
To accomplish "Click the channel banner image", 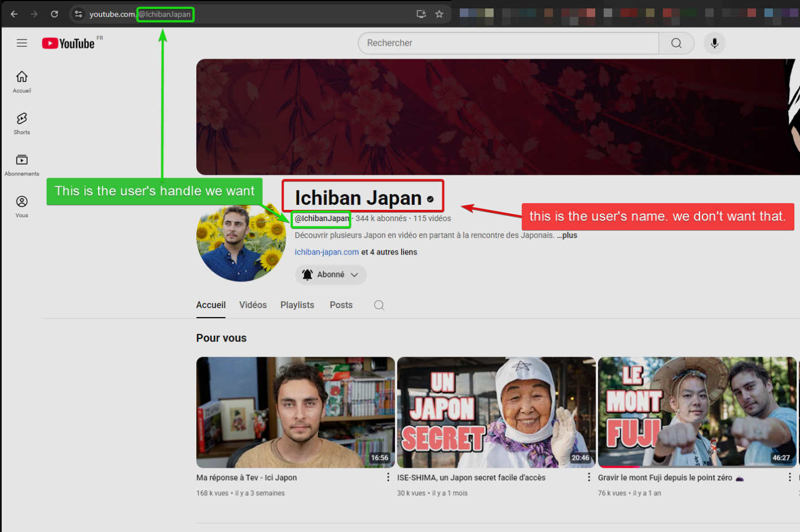I will 498,117.
